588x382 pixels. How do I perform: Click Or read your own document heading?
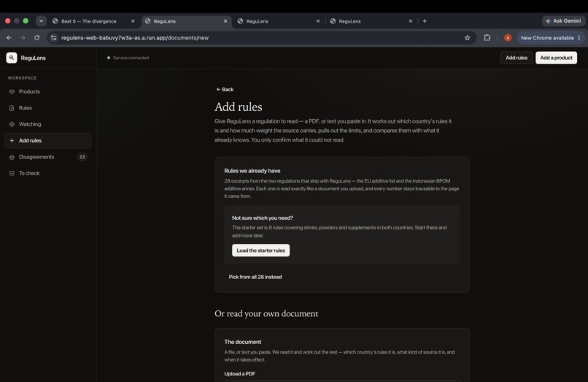[266, 313]
